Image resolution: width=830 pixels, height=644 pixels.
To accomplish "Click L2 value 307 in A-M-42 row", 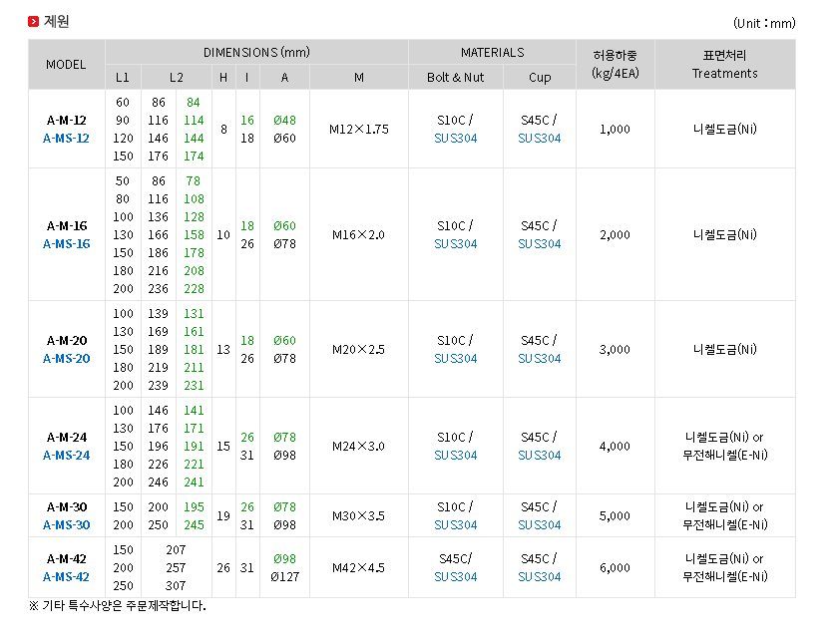I will [176, 586].
